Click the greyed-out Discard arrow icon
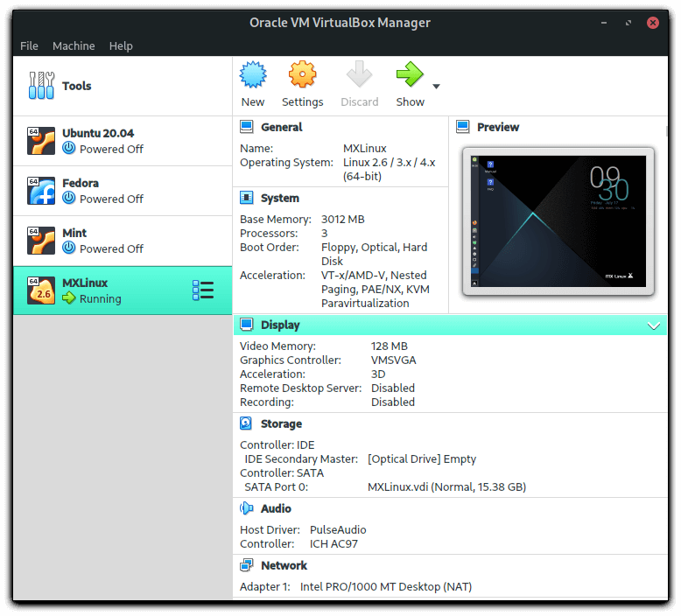The image size is (681, 616). [x=359, y=74]
